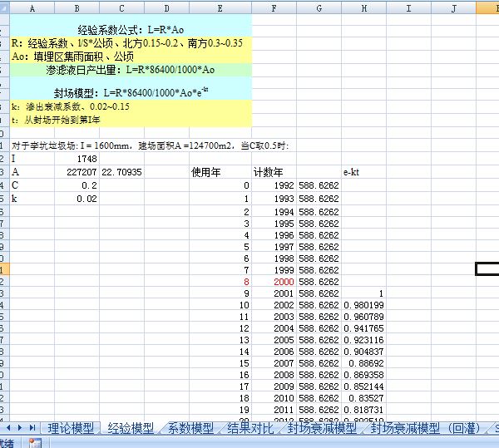
Task: Select column F header
Action: click(x=274, y=7)
